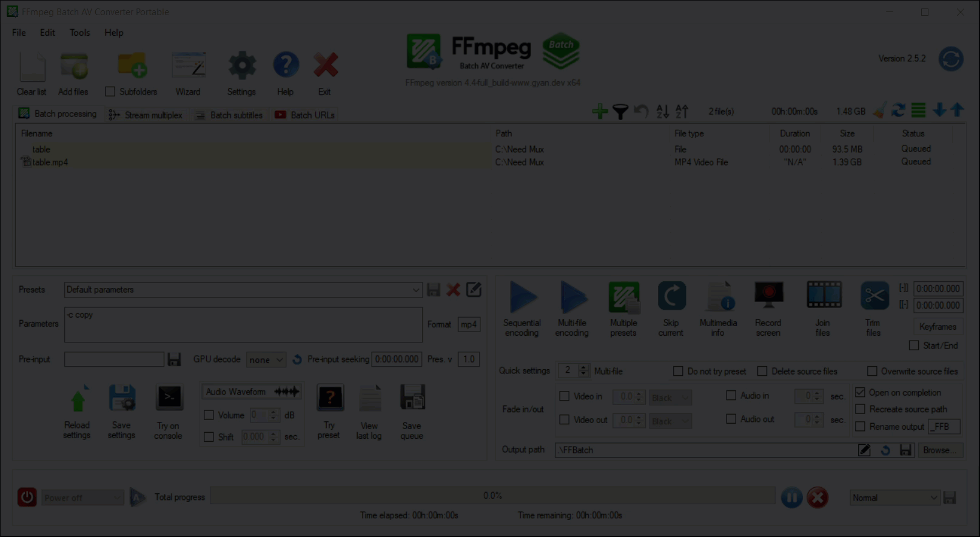This screenshot has width=980, height=537.
Task: Move selected file down with blue arrow
Action: [939, 110]
